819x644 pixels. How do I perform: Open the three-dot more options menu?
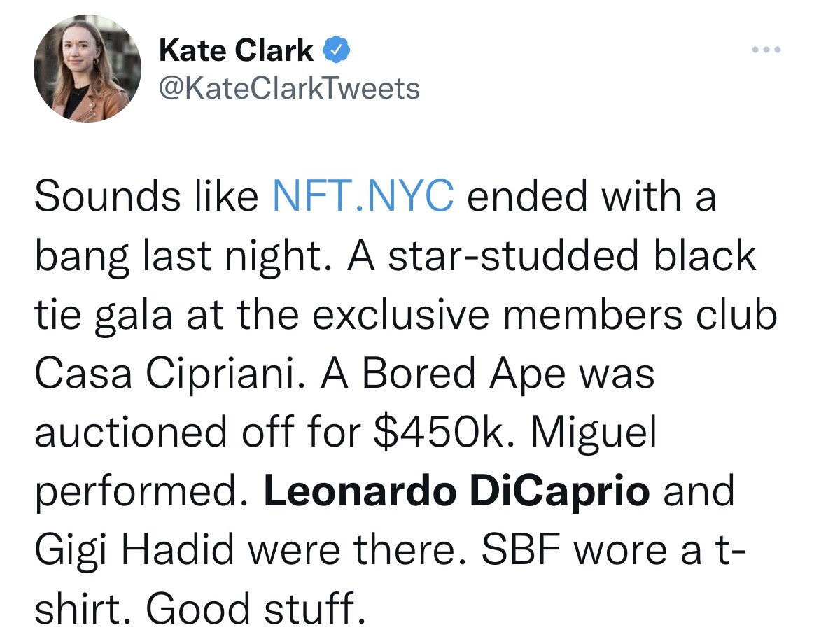pyautogui.click(x=766, y=50)
